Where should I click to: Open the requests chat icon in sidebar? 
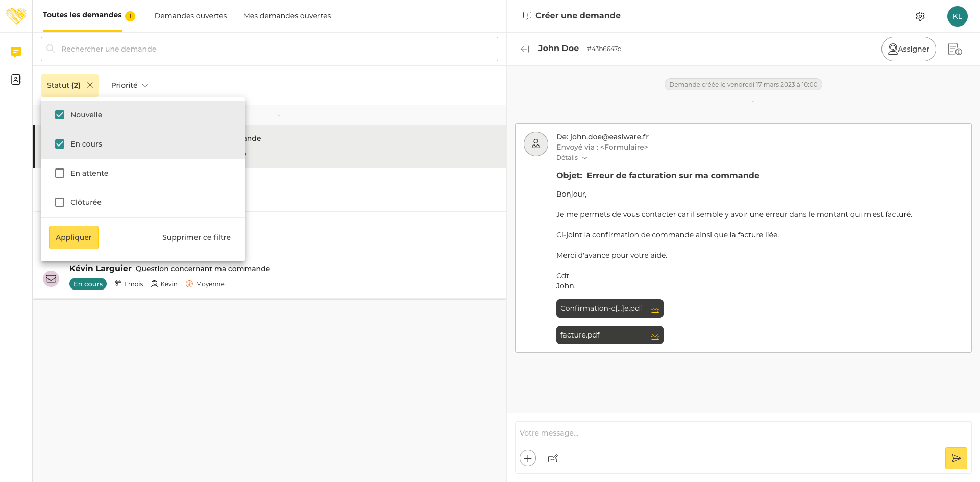16,52
